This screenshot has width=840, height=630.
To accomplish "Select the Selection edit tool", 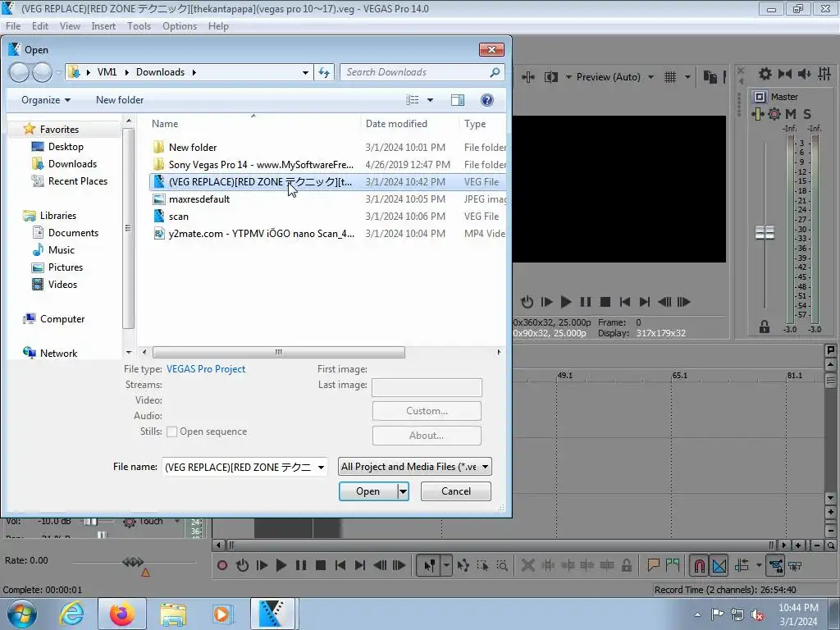I will click(482, 565).
